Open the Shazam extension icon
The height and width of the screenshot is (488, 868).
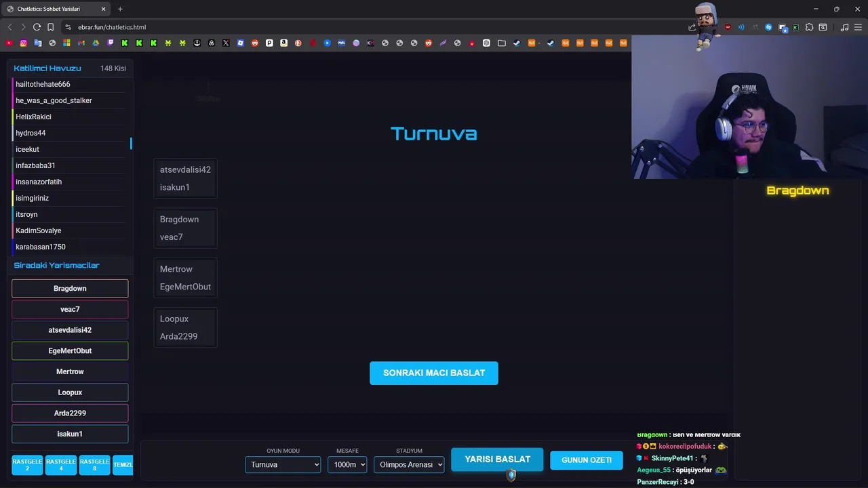pos(768,27)
